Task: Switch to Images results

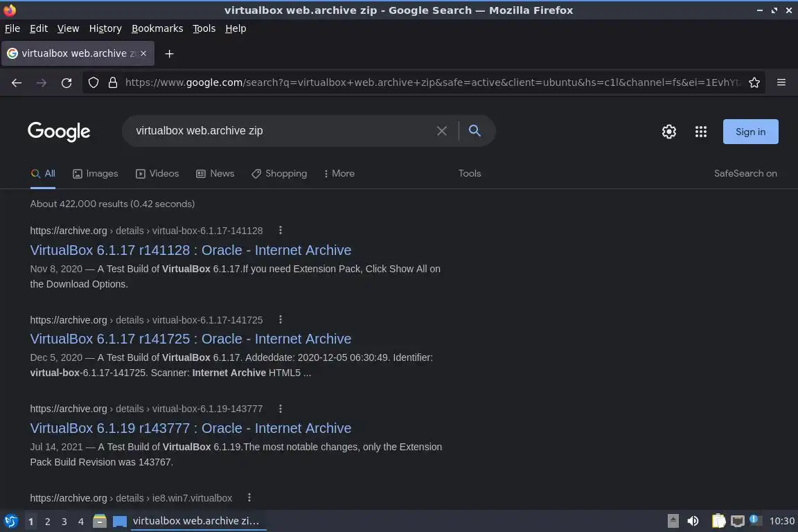Action: (x=95, y=174)
